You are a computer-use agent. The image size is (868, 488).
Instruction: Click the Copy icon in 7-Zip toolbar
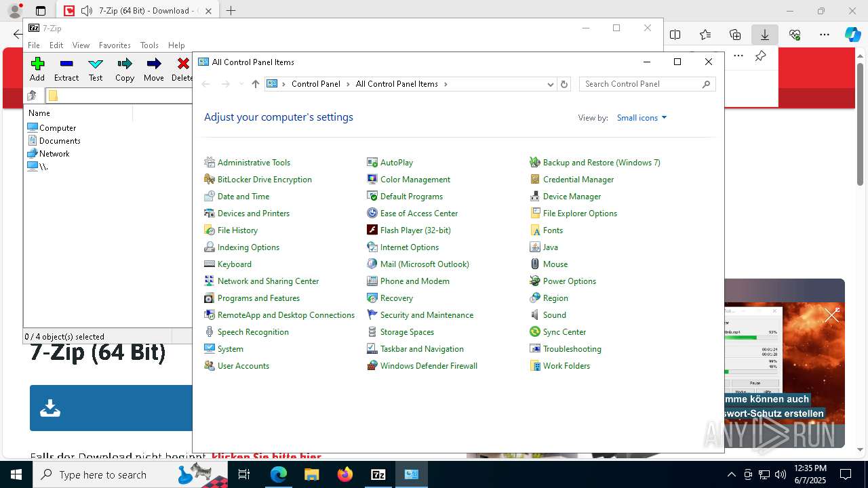125,64
